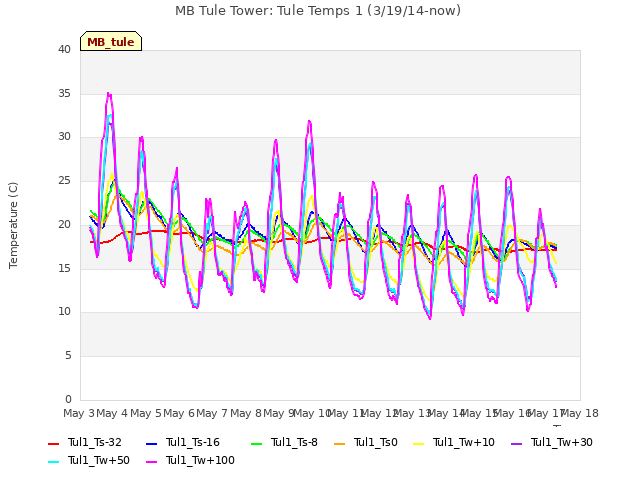Select the Tul1_Tw+100 legend label
Screen dimensions: 640x480
(200, 460)
